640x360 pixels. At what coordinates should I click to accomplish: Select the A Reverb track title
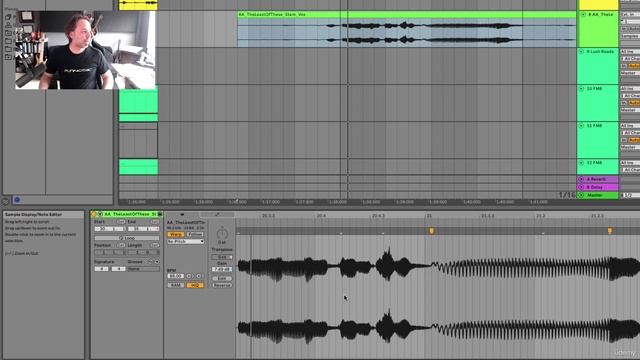(x=596, y=179)
